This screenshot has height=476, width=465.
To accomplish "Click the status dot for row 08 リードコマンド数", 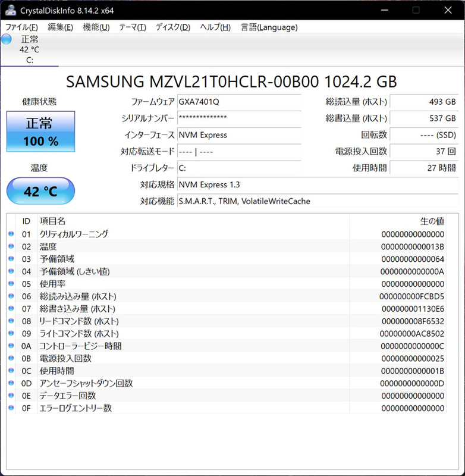I will 11,321.
